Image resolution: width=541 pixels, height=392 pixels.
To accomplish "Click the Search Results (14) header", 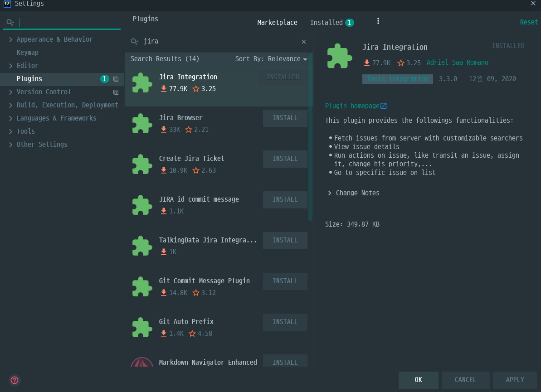I will (x=165, y=59).
